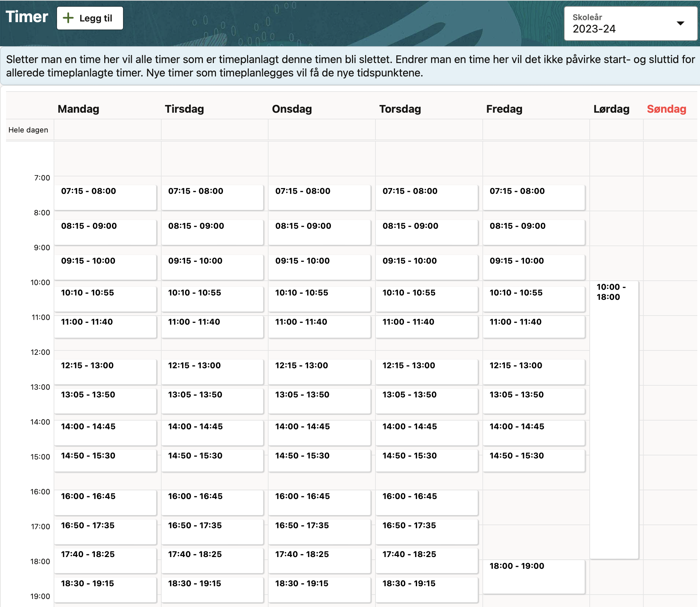The height and width of the screenshot is (607, 700).
Task: Click the green plus icon on Legg til
Action: click(x=68, y=18)
